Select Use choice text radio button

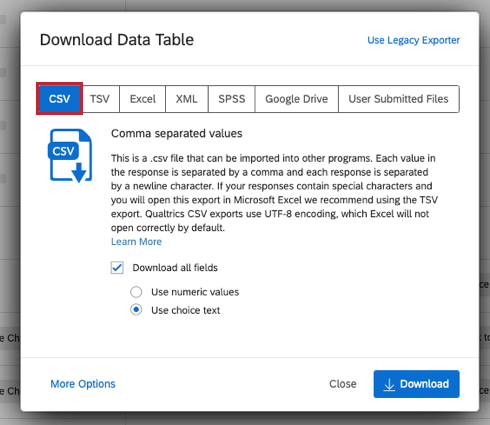[x=136, y=310]
